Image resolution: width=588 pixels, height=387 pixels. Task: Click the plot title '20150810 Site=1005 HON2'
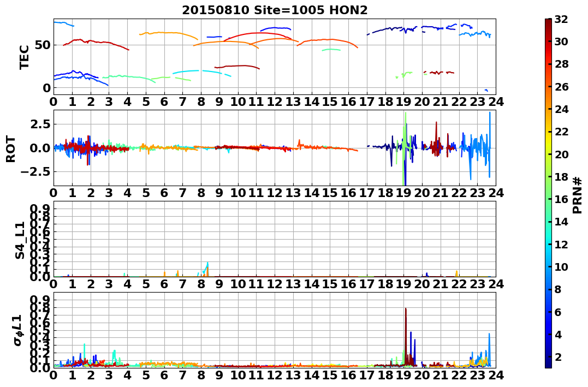[x=275, y=10]
